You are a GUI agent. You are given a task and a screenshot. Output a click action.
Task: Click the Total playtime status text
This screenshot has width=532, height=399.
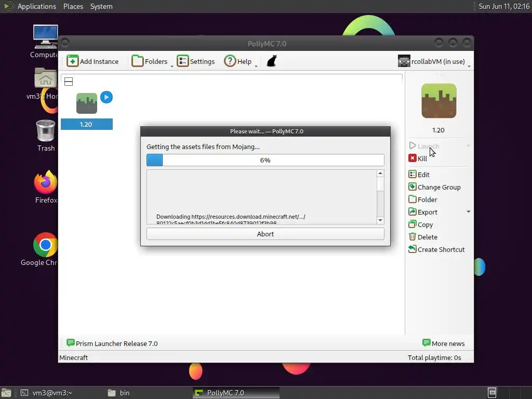click(434, 357)
